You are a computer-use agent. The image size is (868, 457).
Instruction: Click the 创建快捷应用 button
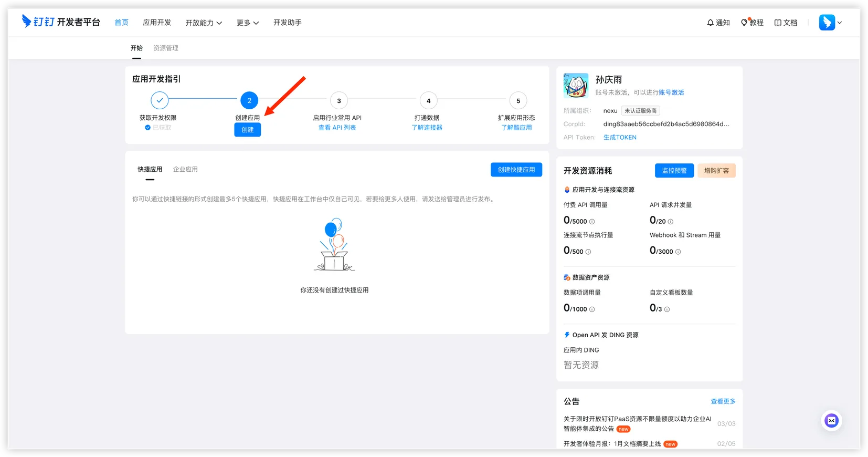516,170
